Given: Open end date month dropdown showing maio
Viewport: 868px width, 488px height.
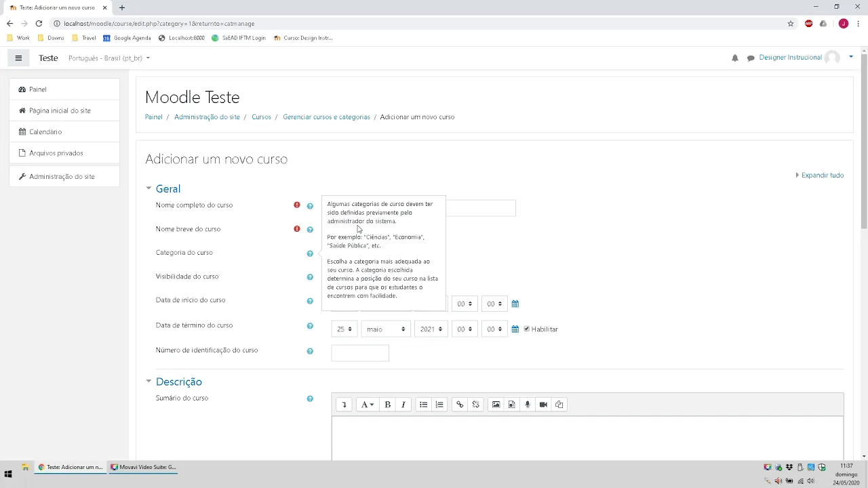Looking at the screenshot, I should [x=386, y=329].
